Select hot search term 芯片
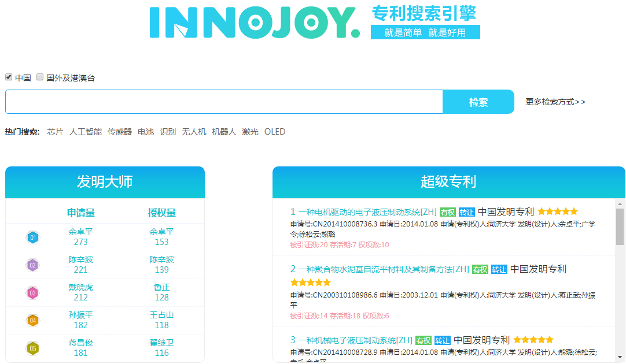 coord(55,132)
